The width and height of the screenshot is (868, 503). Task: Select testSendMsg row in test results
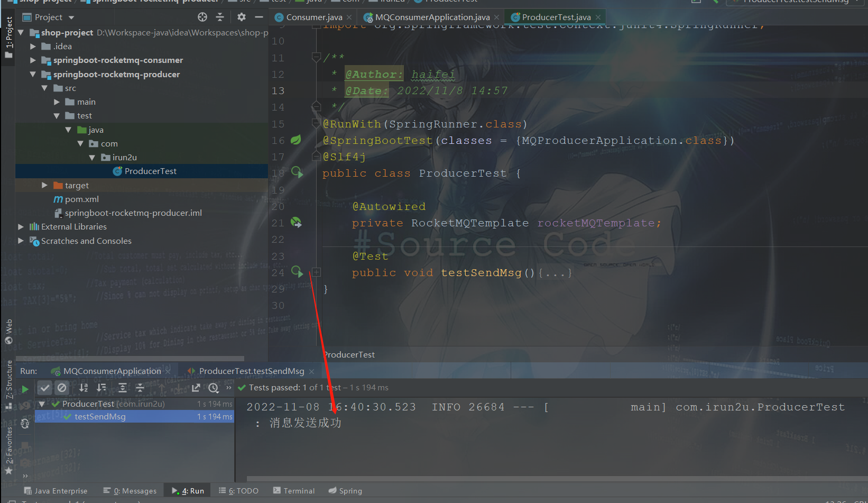[135, 417]
